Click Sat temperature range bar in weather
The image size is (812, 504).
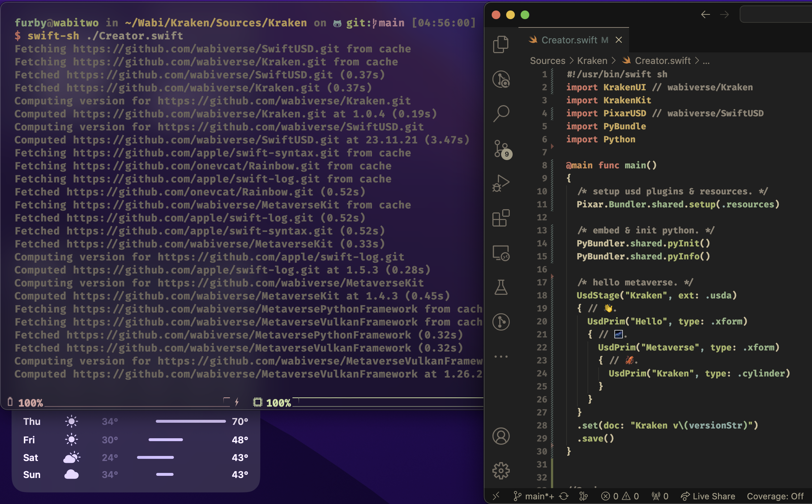point(155,457)
